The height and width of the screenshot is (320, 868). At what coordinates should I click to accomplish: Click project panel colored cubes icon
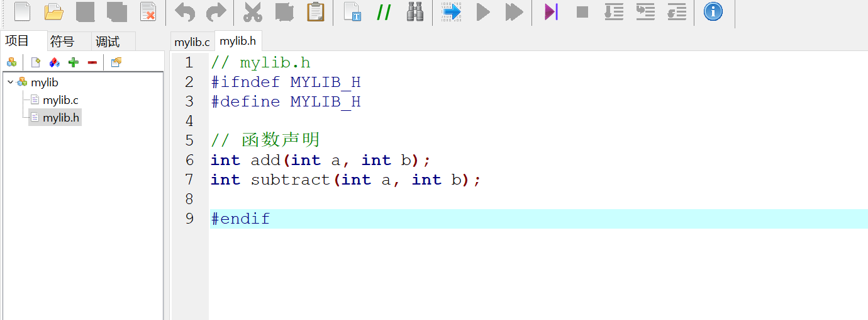click(x=11, y=62)
